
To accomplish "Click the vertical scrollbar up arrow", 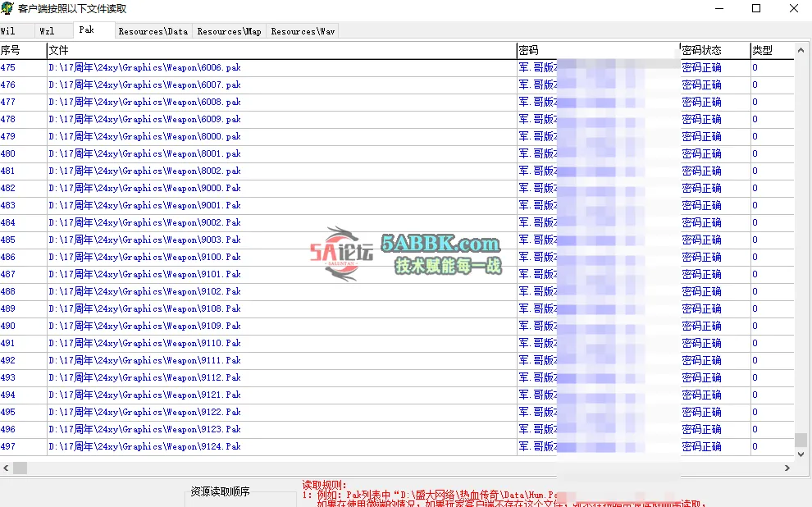I will (801, 50).
